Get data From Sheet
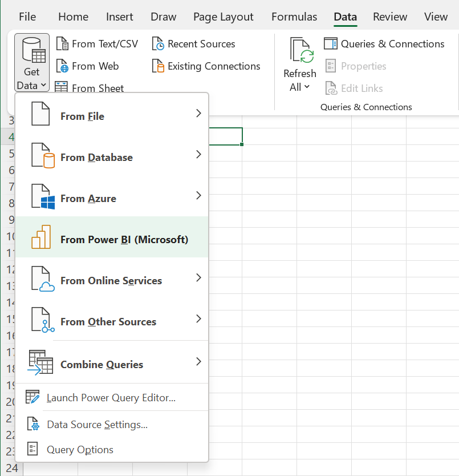The image size is (459, 476). [96, 87]
